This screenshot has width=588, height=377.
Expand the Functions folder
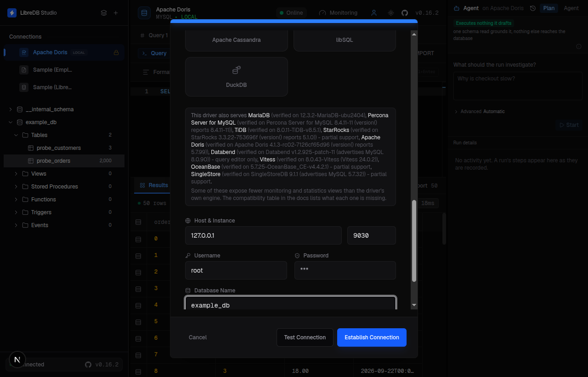pyautogui.click(x=16, y=200)
